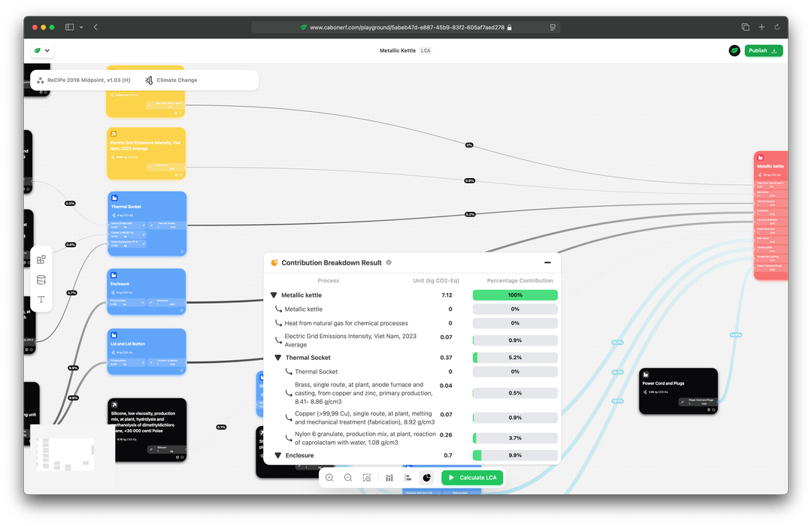Collapse the Metallic kettle tree row
Screen dimensions: 812x526
click(274, 295)
